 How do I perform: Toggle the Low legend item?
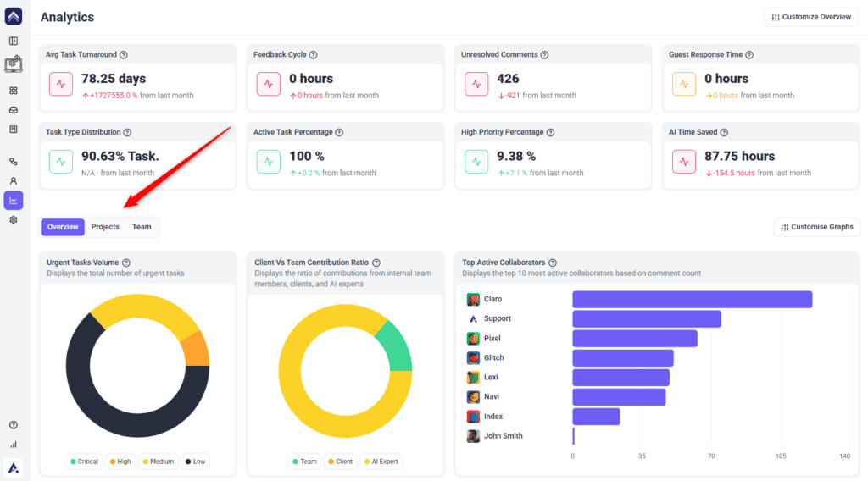click(196, 462)
